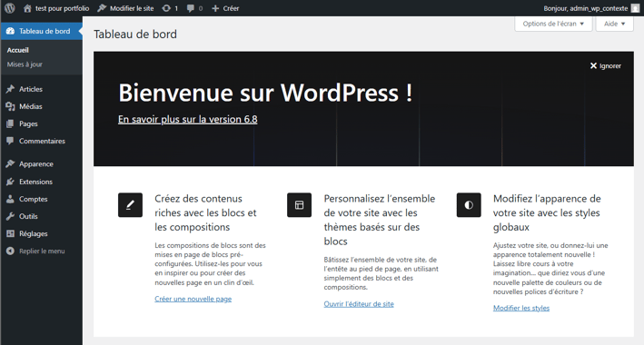This screenshot has height=345, width=644.
Task: Open the Ouvrir l'éditeur de site link
Action: pyautogui.click(x=359, y=304)
